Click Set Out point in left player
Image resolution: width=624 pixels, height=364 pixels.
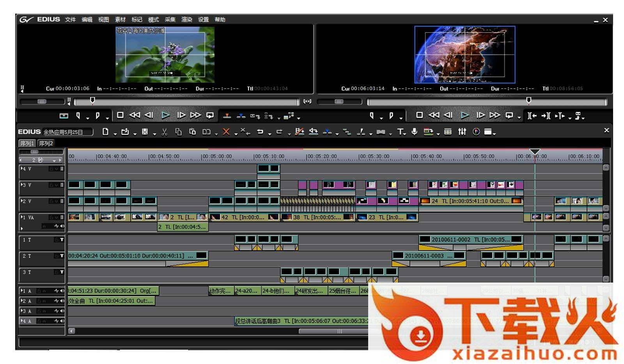coord(97,116)
